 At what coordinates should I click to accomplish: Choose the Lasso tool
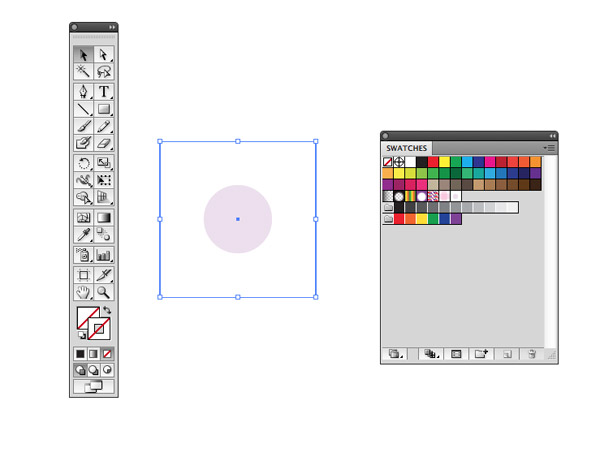click(x=104, y=71)
